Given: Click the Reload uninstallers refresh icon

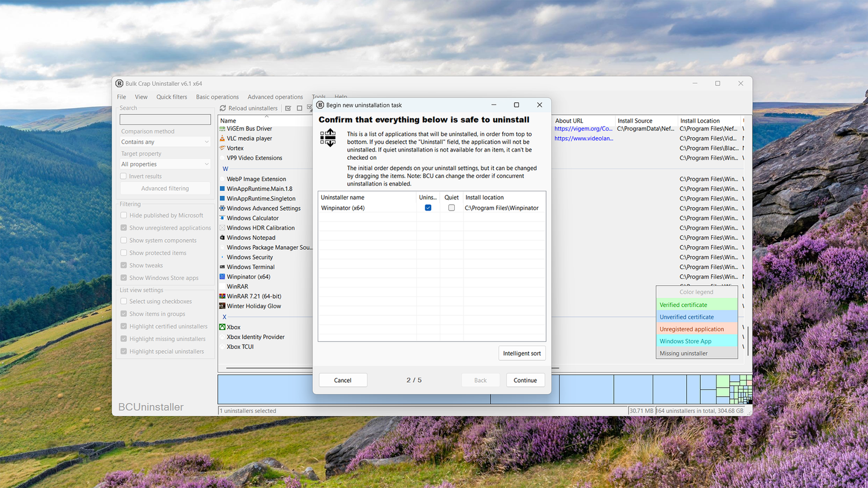Looking at the screenshot, I should [223, 108].
